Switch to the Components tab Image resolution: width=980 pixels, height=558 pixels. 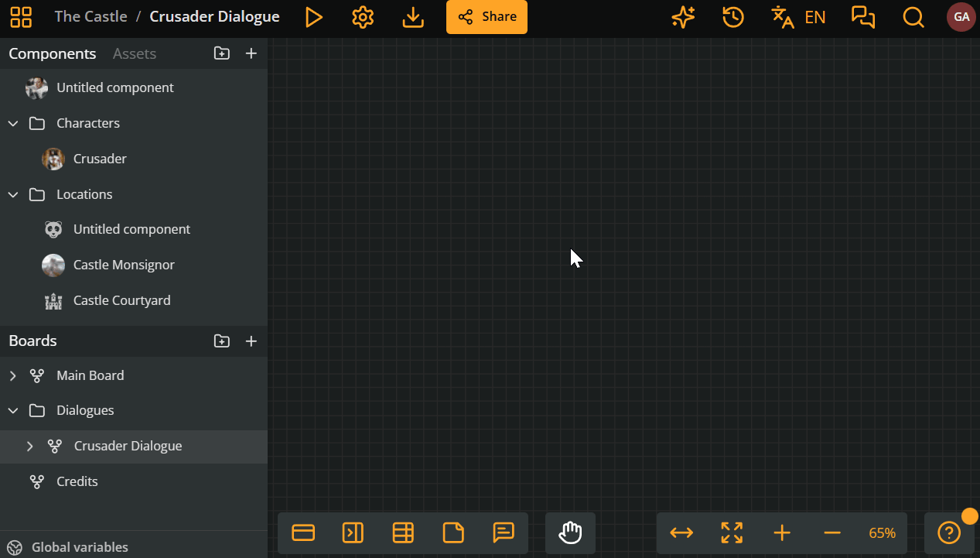coord(53,53)
